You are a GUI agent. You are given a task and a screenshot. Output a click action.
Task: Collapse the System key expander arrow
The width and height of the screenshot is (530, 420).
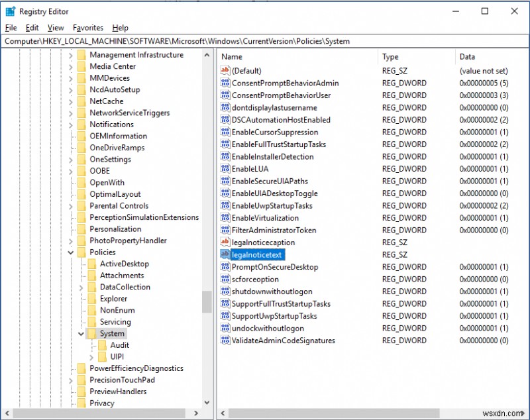[x=80, y=333]
